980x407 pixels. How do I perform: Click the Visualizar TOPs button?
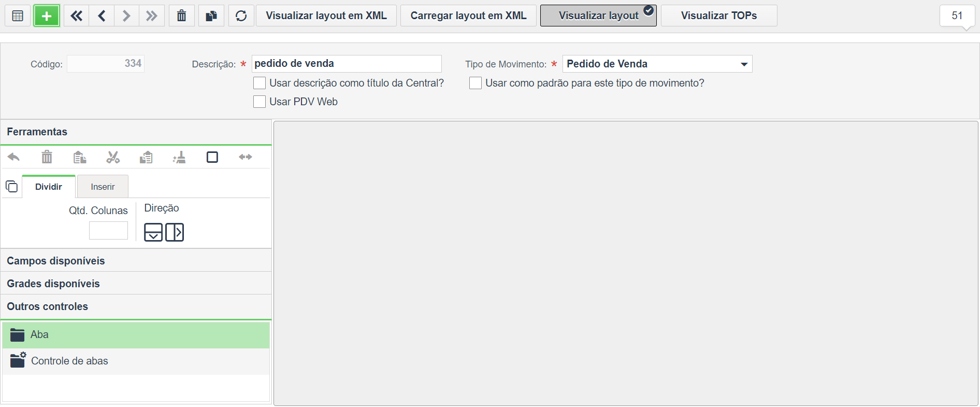pos(719,16)
